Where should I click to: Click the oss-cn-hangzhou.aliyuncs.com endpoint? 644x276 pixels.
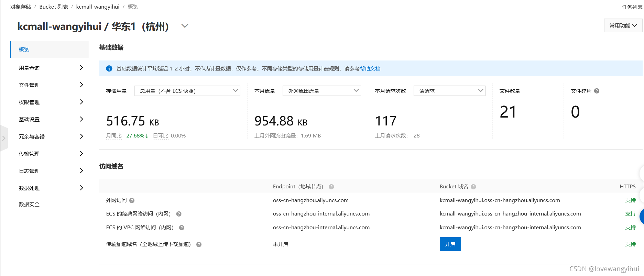coord(311,200)
